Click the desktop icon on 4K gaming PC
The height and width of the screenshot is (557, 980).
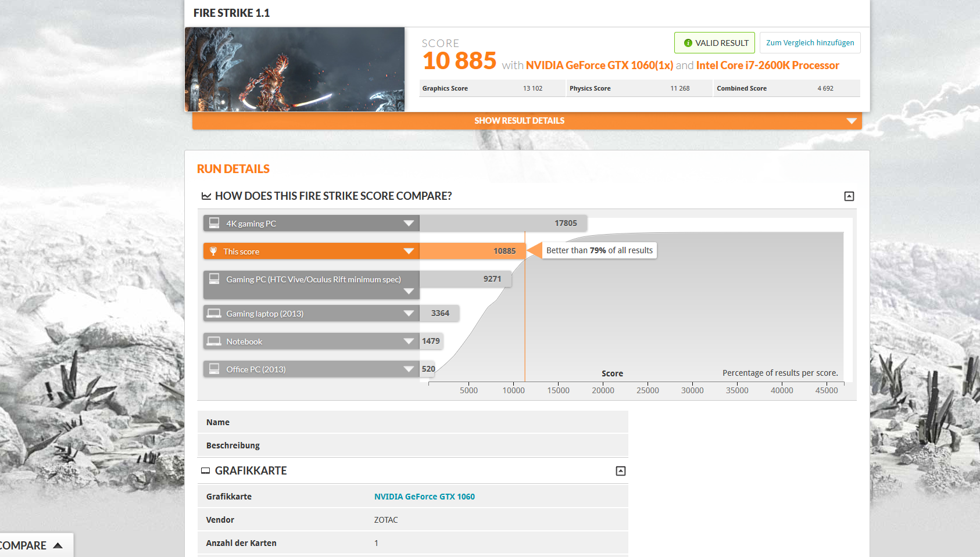pyautogui.click(x=214, y=223)
